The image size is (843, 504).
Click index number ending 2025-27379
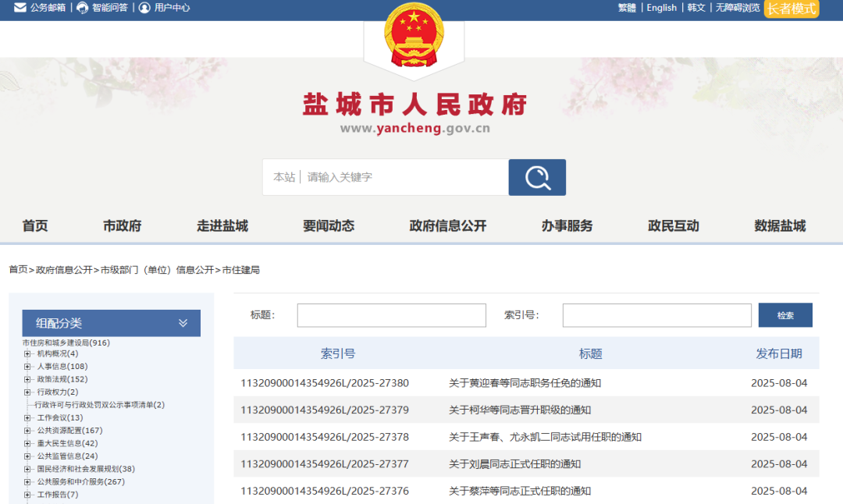pyautogui.click(x=325, y=410)
